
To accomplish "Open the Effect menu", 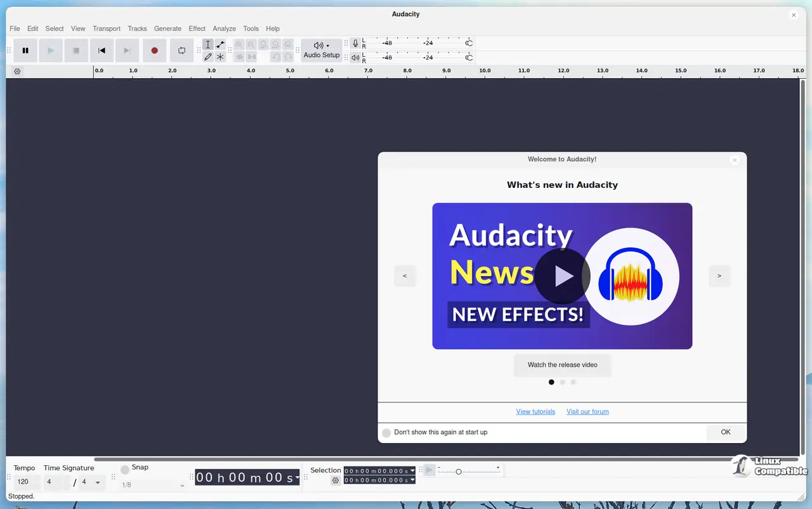I will click(197, 29).
